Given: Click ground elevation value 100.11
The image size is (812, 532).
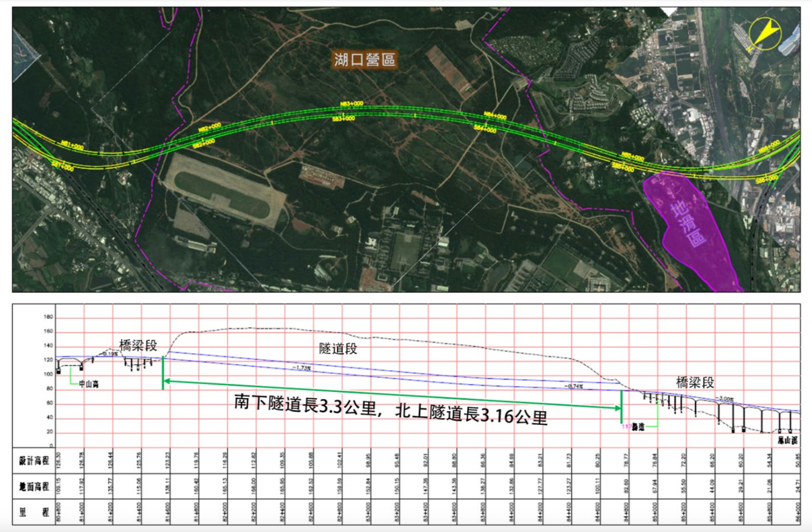Looking at the screenshot, I should (x=597, y=486).
